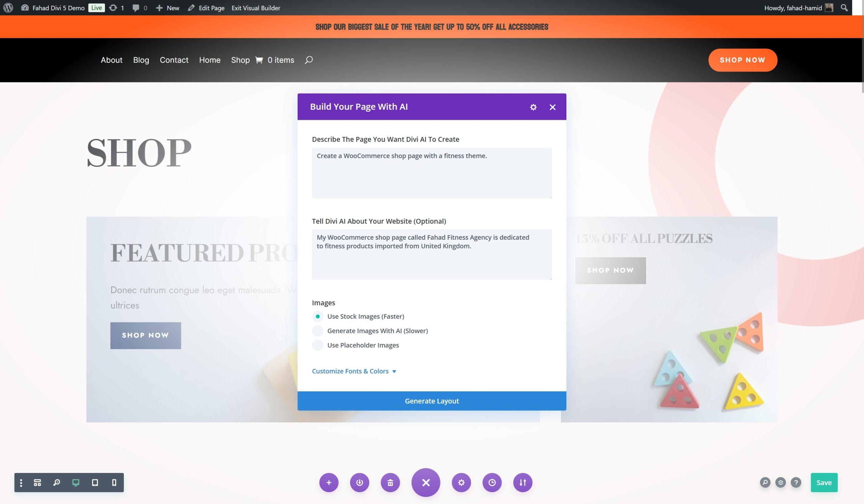Click the settings gear icon in dialog
The width and height of the screenshot is (864, 504).
point(533,106)
